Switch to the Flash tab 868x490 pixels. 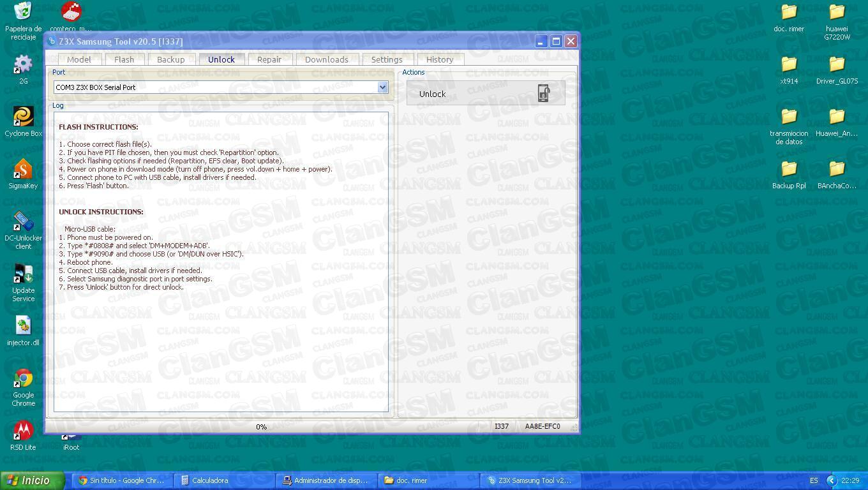124,59
